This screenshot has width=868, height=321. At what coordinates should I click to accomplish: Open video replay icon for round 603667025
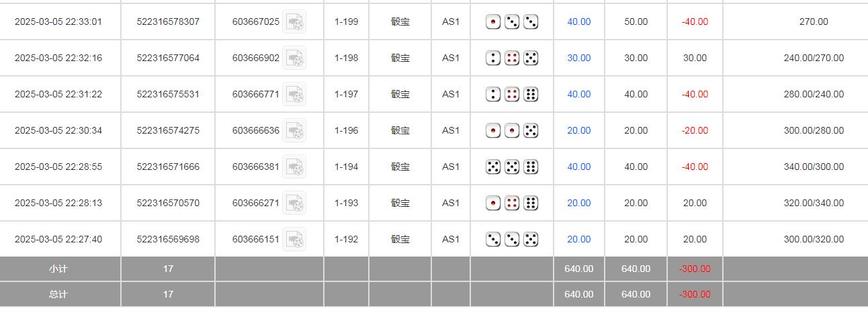pyautogui.click(x=294, y=22)
